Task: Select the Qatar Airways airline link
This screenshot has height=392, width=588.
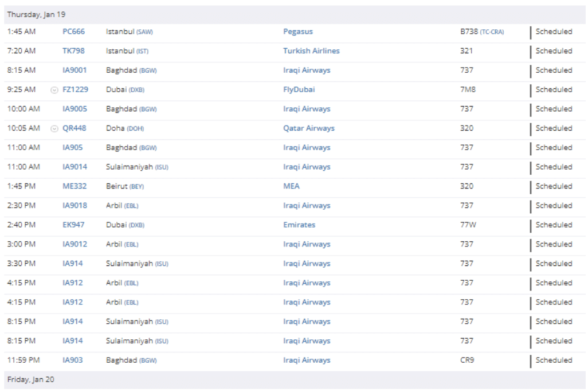Action: pos(309,128)
